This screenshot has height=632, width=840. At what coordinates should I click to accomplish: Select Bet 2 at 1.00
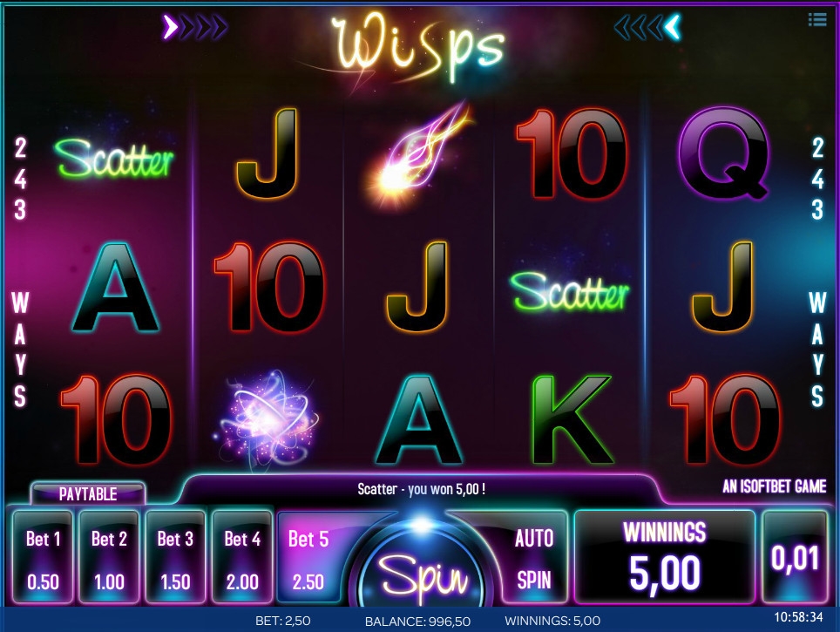tap(109, 558)
